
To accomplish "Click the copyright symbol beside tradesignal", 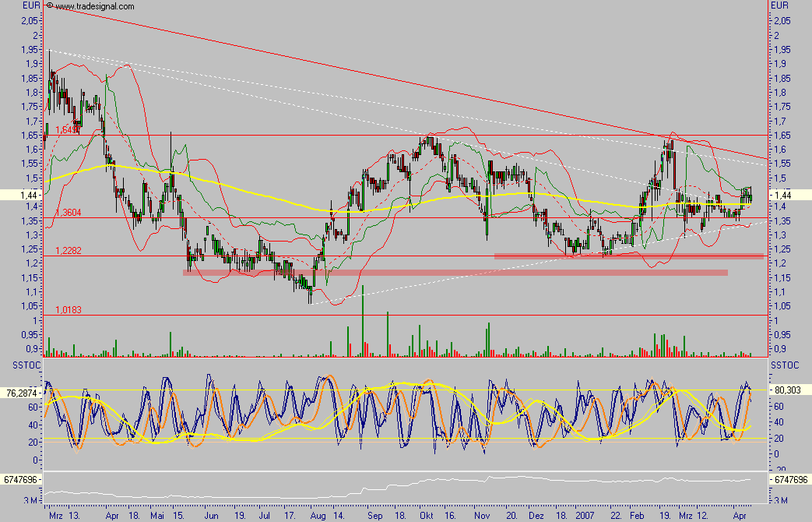I will pos(50,6).
